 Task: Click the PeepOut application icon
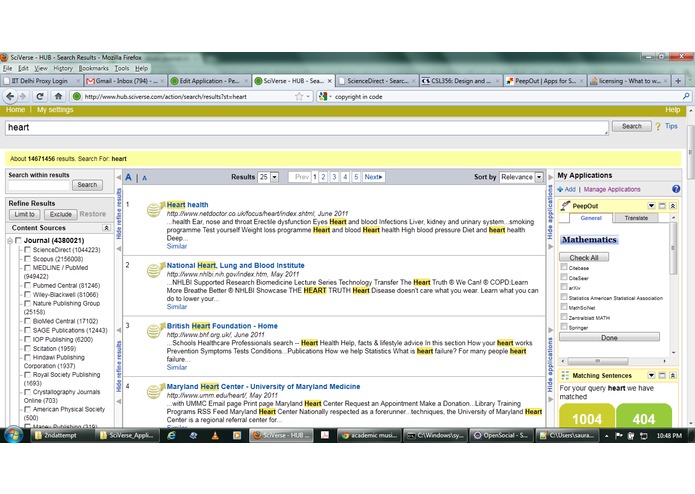(565, 206)
